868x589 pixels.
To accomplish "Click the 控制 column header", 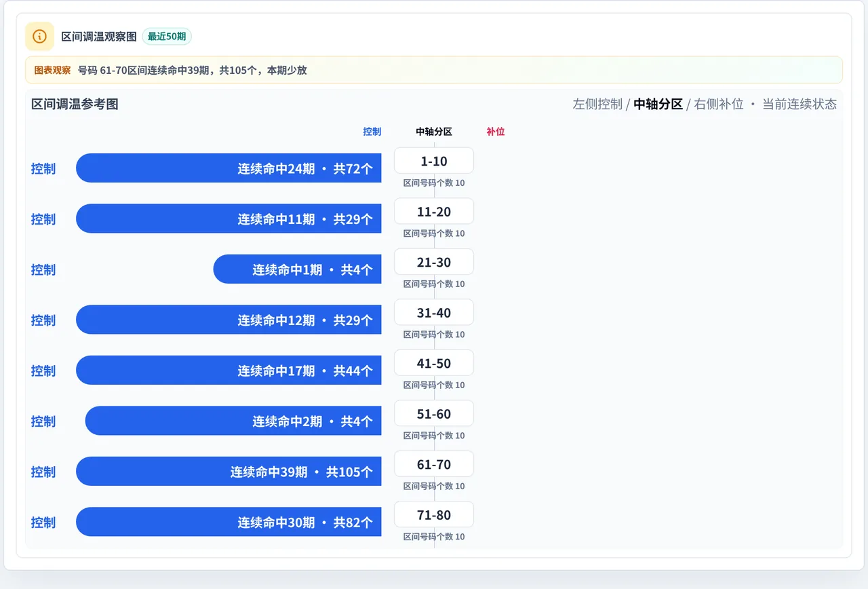I will coord(372,132).
